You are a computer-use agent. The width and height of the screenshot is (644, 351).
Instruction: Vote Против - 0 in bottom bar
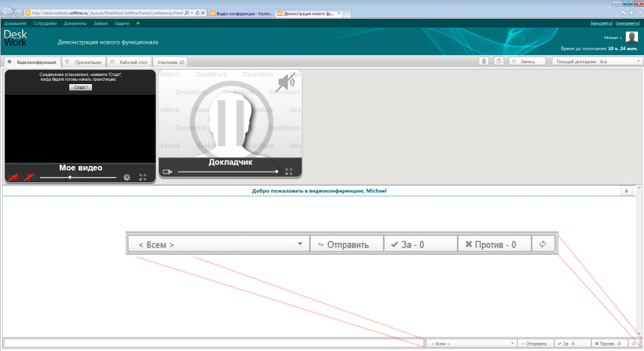pos(610,344)
